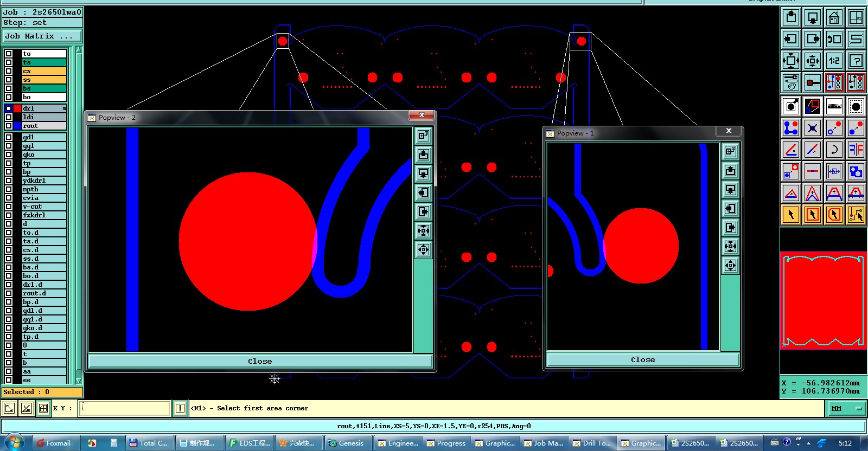This screenshot has height=451, width=868.
Task: Open the ruler measure tool
Action: coord(834,106)
